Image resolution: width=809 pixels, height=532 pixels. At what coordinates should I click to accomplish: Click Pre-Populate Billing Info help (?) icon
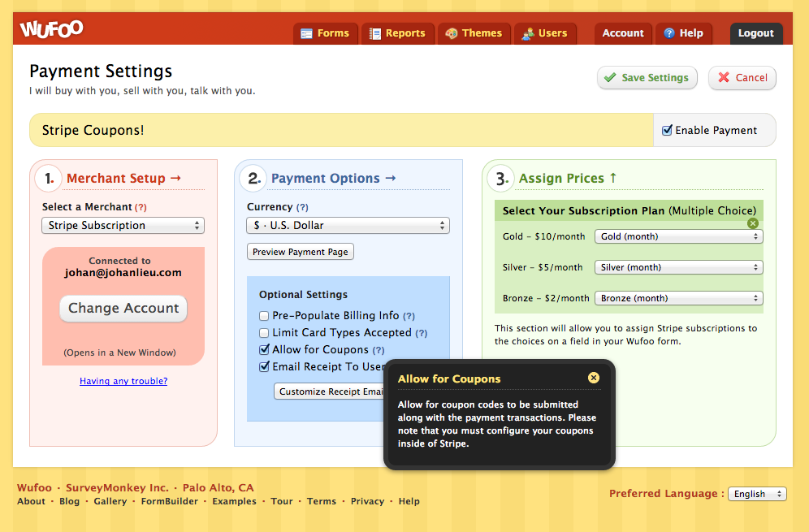(x=409, y=316)
